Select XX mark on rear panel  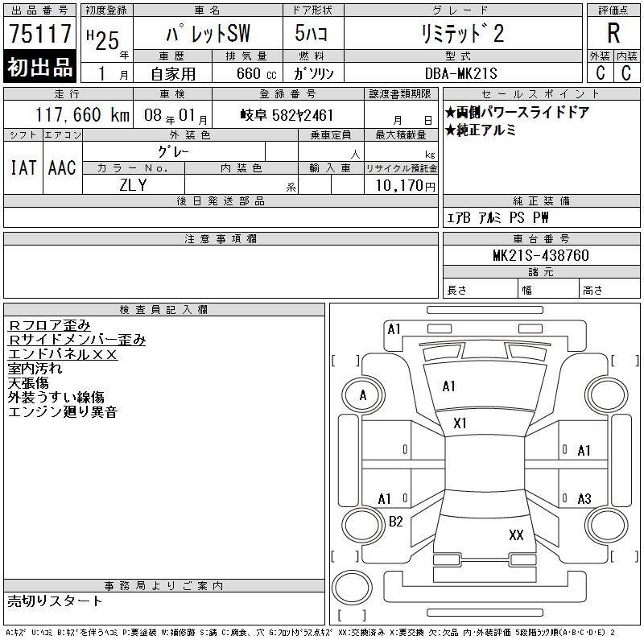pyautogui.click(x=516, y=535)
